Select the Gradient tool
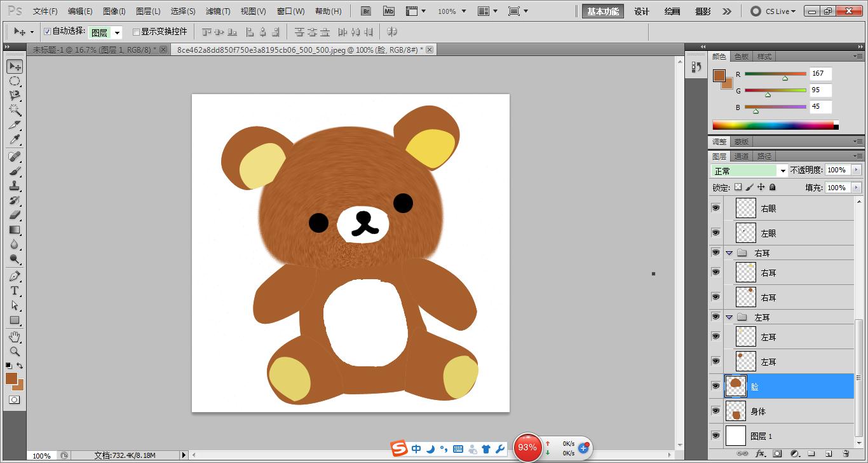This screenshot has height=463, width=868. click(15, 230)
